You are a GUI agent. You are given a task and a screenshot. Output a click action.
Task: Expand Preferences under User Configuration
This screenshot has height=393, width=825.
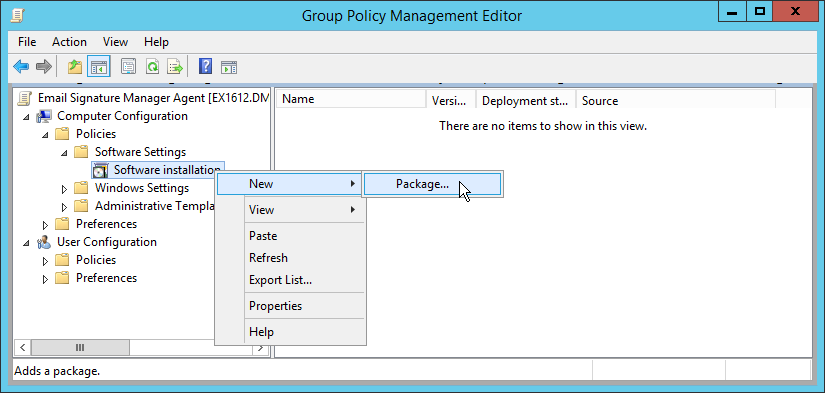pyautogui.click(x=46, y=278)
